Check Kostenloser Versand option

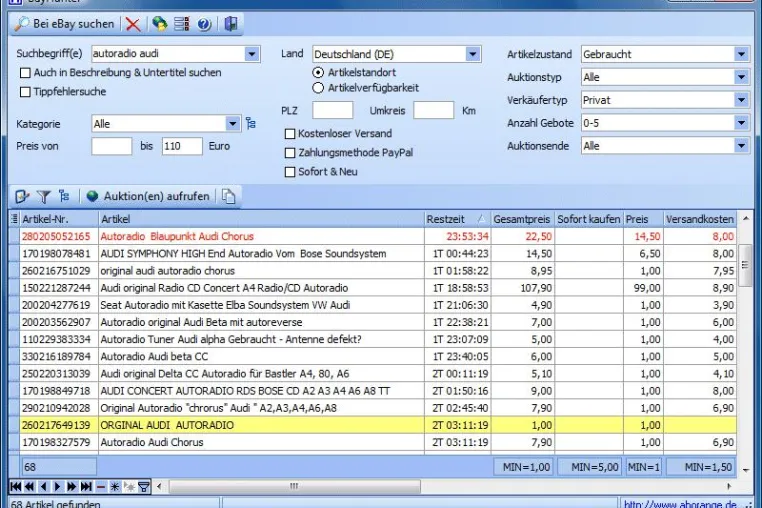[290, 134]
